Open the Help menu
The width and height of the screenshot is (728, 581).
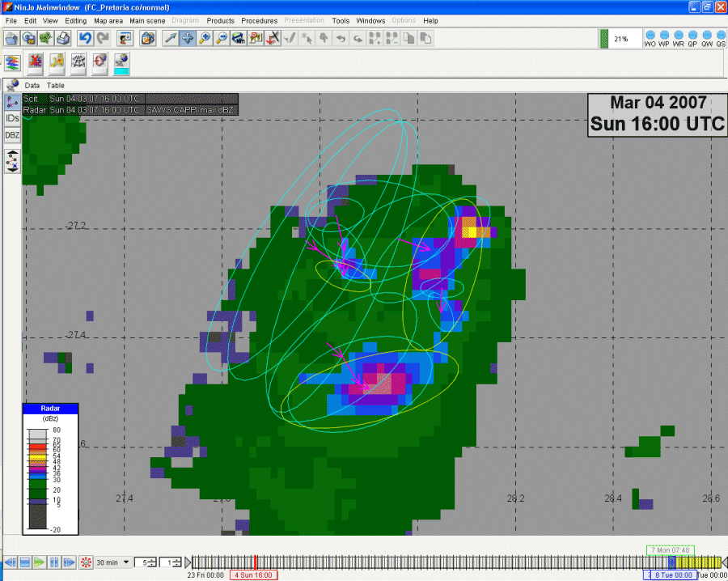(430, 21)
